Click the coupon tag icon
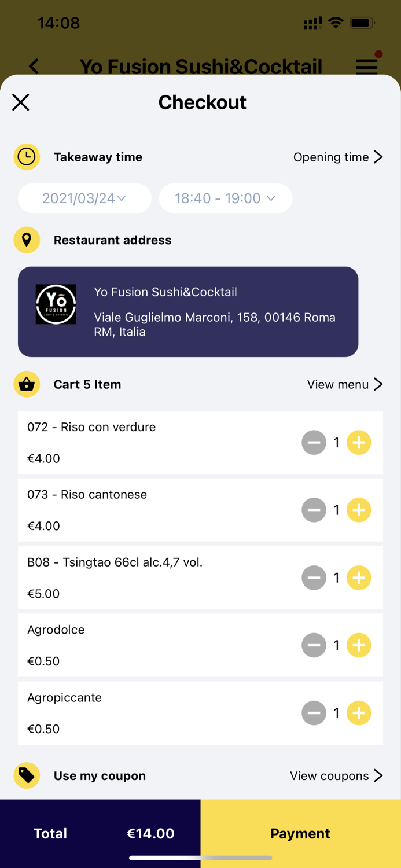The image size is (401, 868). click(27, 775)
